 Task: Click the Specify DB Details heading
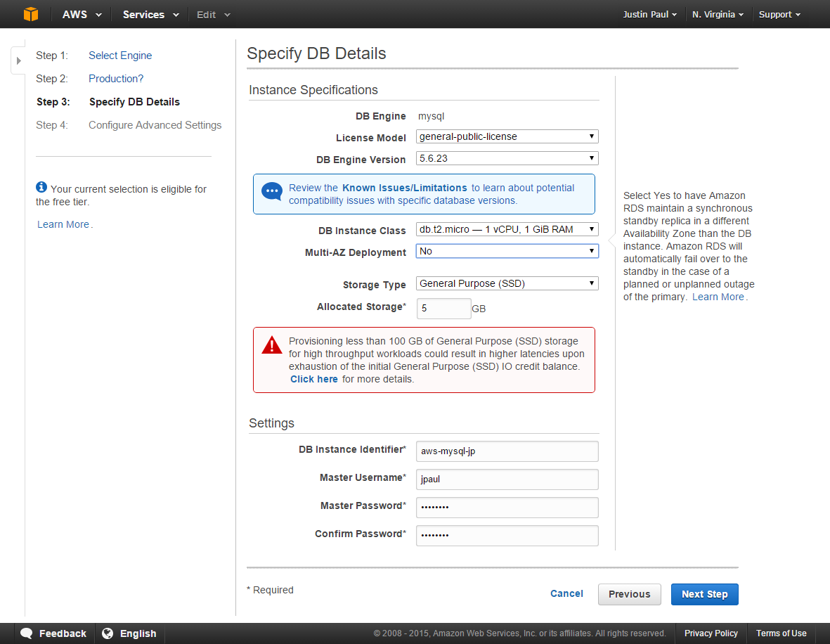tap(316, 53)
